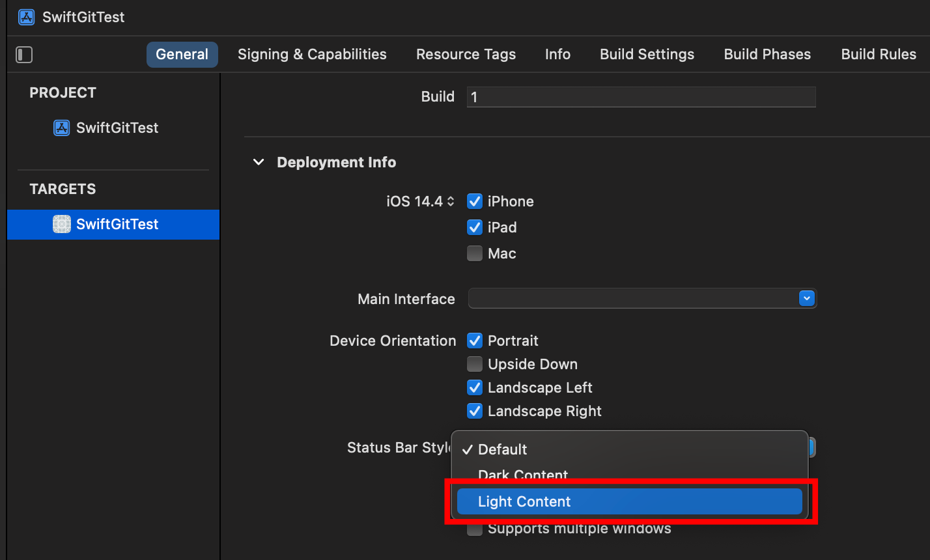Viewport: 930px width, 560px height.
Task: Uncheck Portrait device orientation
Action: coord(475,341)
